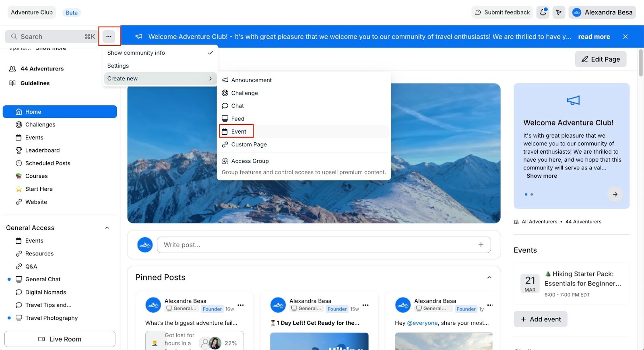
Task: Click the plus icon in post box
Action: 481,245
